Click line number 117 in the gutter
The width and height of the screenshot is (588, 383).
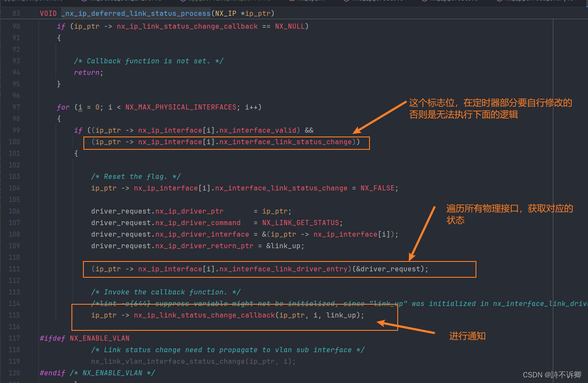(14, 338)
